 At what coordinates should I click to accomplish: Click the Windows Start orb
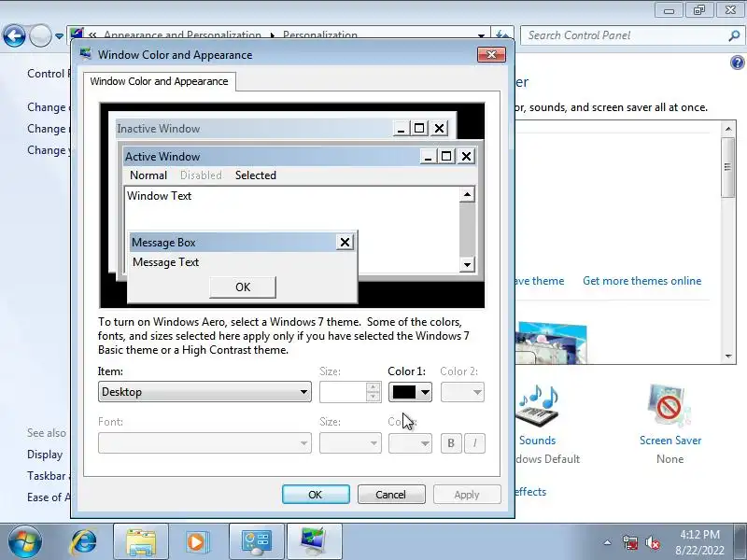[25, 542]
